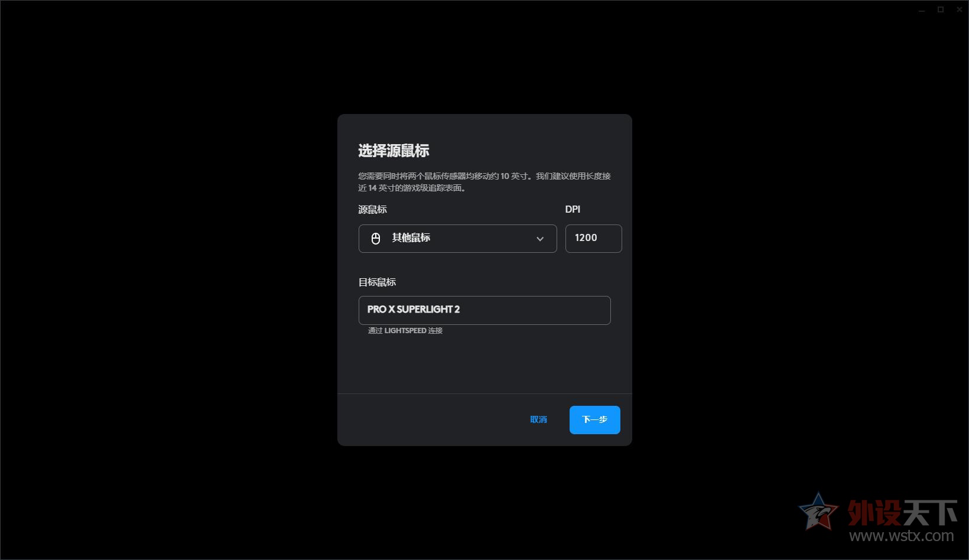Open the source mouse dropdown showing 其他鼠标
Viewport: 969px width, 560px height.
(x=457, y=239)
